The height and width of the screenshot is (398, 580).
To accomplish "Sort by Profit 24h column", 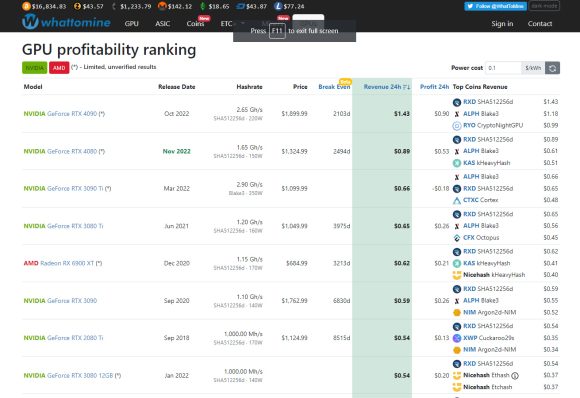I will 434,87.
